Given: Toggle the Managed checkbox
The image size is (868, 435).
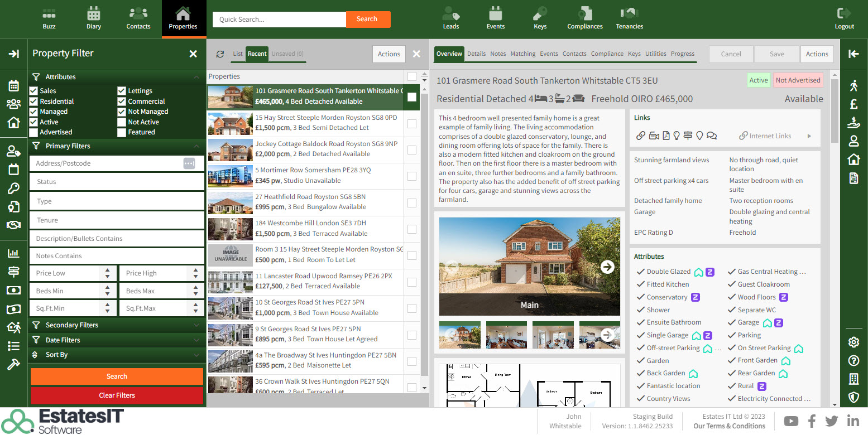Looking at the screenshot, I should (x=33, y=112).
